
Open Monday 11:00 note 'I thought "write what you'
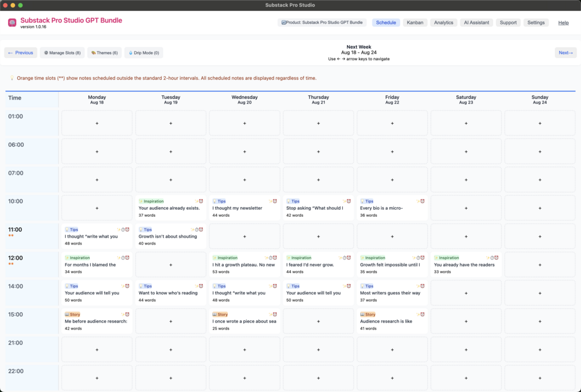coord(97,236)
